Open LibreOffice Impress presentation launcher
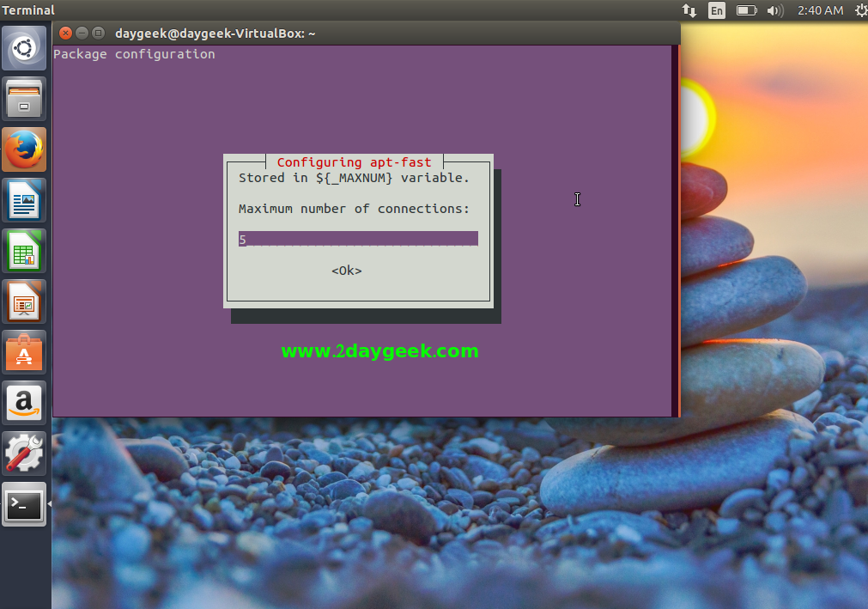 pyautogui.click(x=23, y=301)
